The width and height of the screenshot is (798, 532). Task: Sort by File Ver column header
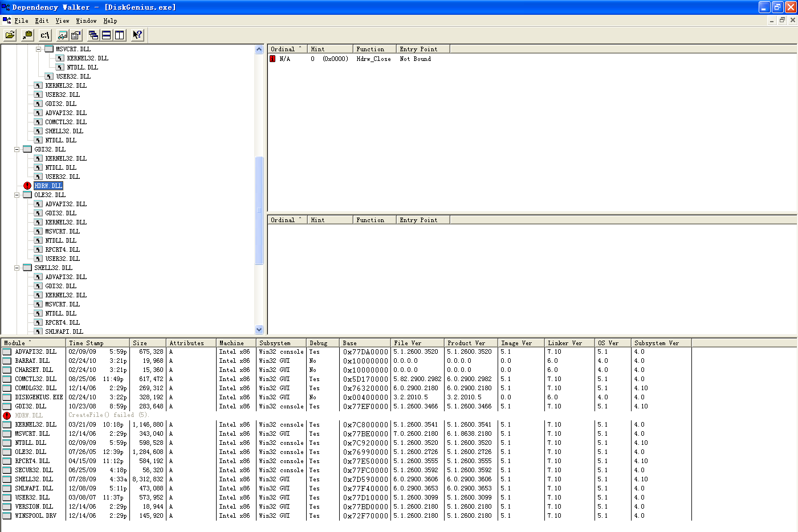pyautogui.click(x=417, y=343)
